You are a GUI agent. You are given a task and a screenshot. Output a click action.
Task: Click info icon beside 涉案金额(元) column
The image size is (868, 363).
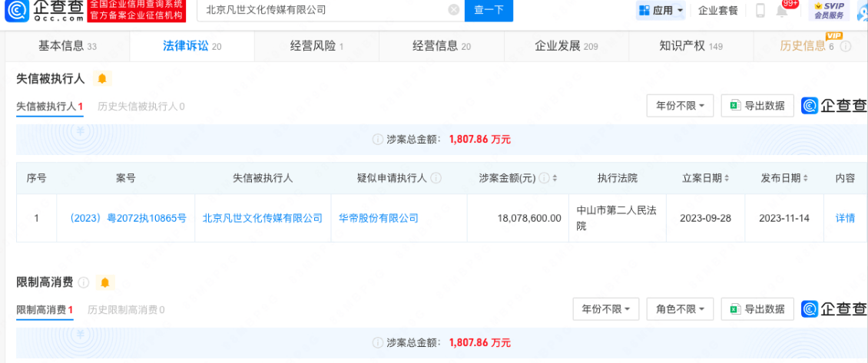pos(544,178)
